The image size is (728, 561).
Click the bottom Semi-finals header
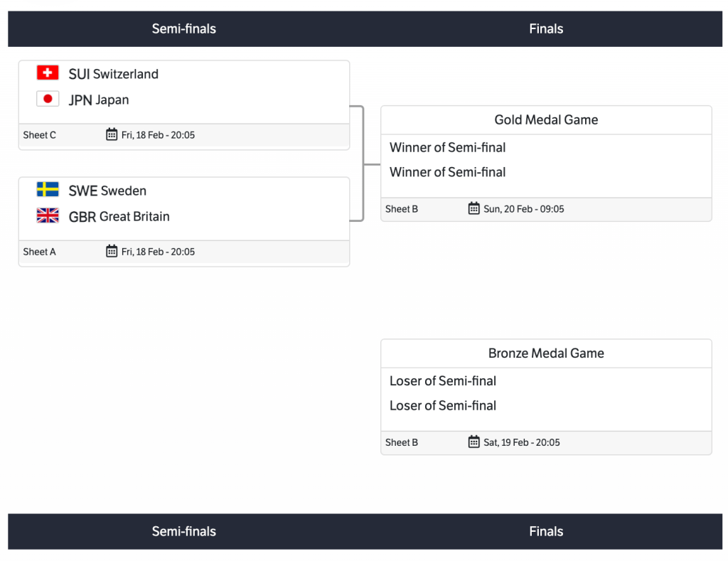[183, 531]
